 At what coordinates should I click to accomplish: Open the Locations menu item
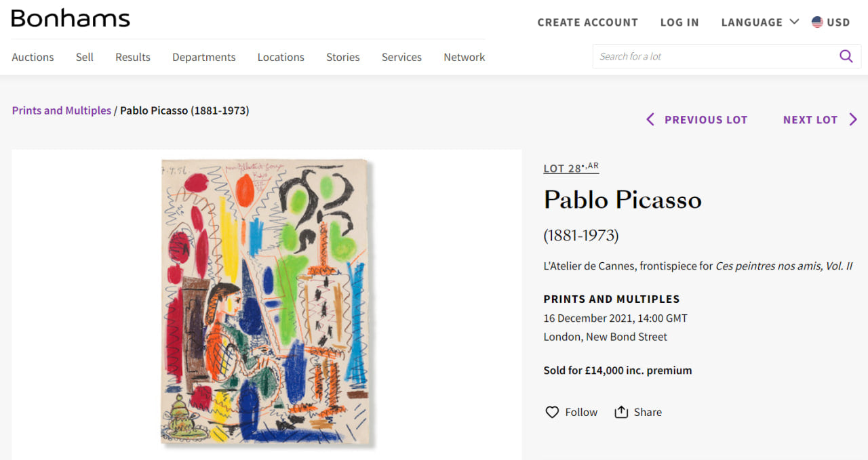click(x=281, y=57)
